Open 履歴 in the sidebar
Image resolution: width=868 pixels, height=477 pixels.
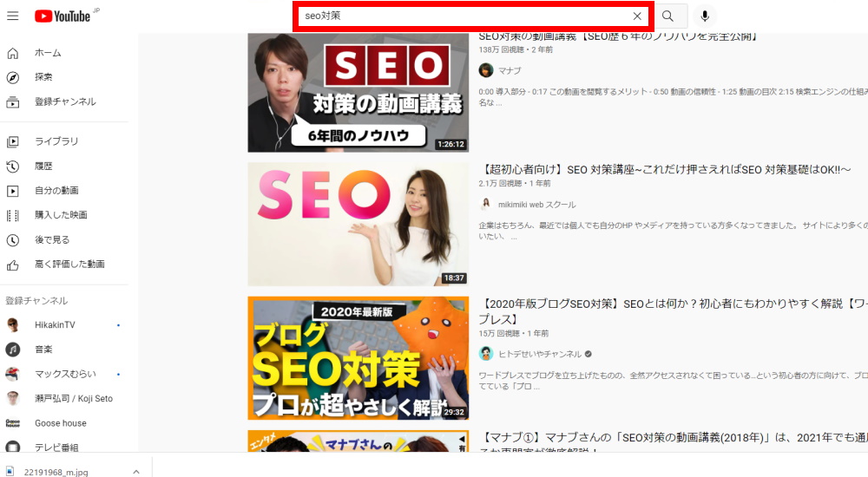[43, 166]
